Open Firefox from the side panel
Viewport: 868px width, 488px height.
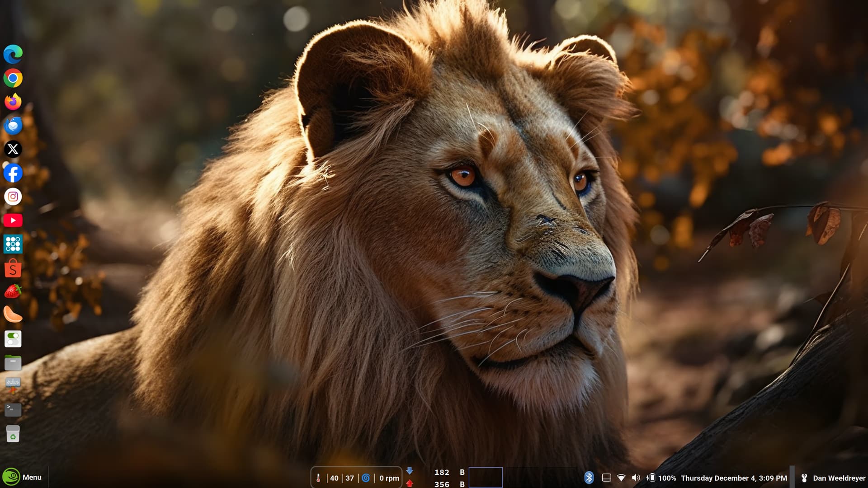[x=13, y=102]
